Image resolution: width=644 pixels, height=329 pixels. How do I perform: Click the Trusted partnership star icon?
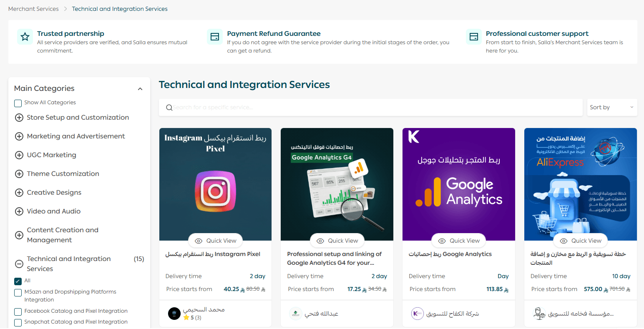pos(25,37)
